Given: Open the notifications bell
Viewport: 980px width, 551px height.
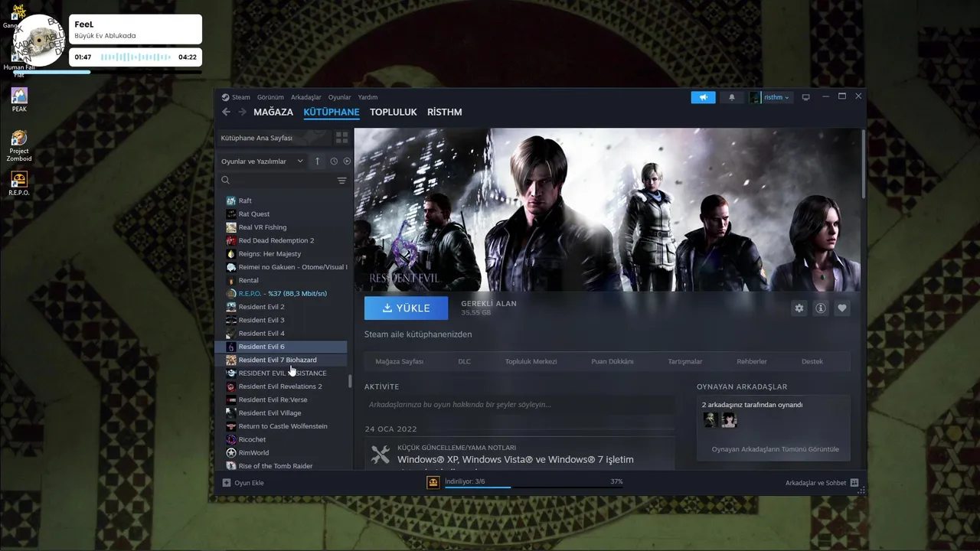Looking at the screenshot, I should point(731,97).
